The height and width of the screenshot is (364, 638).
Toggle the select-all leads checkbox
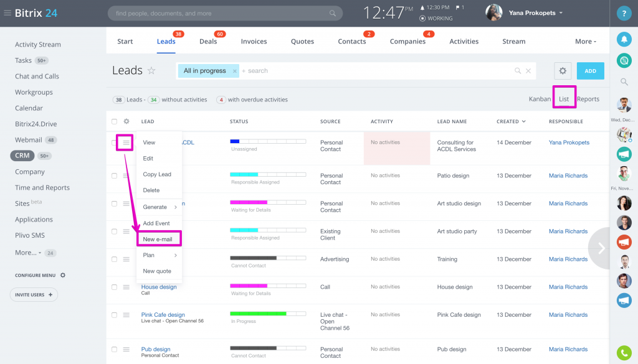115,121
